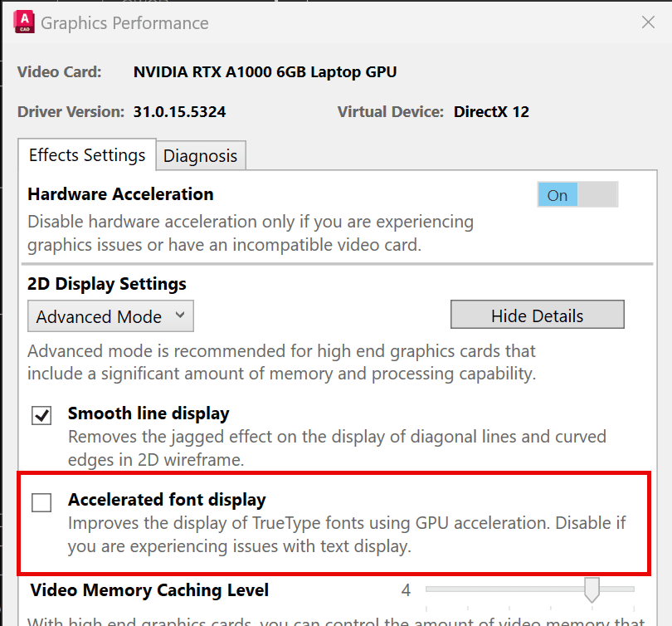Open the Advanced Mode dropdown
The width and height of the screenshot is (672, 626).
(110, 316)
